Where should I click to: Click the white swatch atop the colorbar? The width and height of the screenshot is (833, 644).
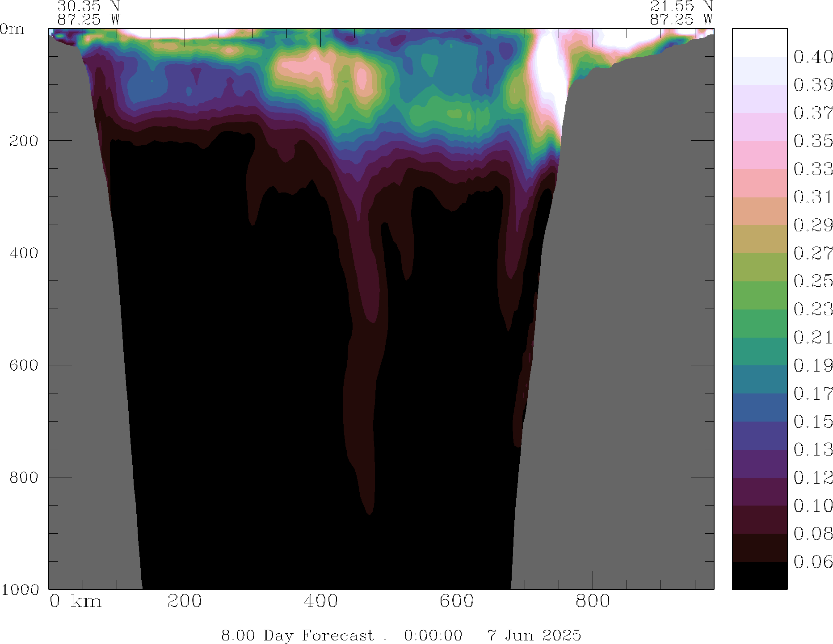click(x=759, y=43)
